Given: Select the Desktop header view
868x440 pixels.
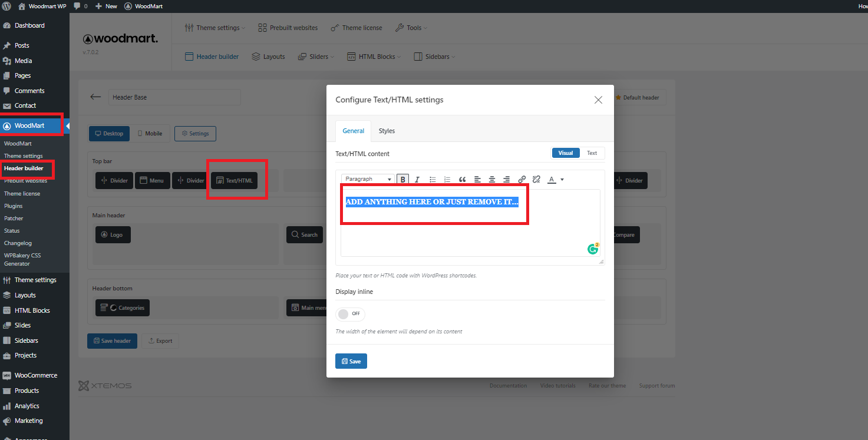Looking at the screenshot, I should click(109, 134).
